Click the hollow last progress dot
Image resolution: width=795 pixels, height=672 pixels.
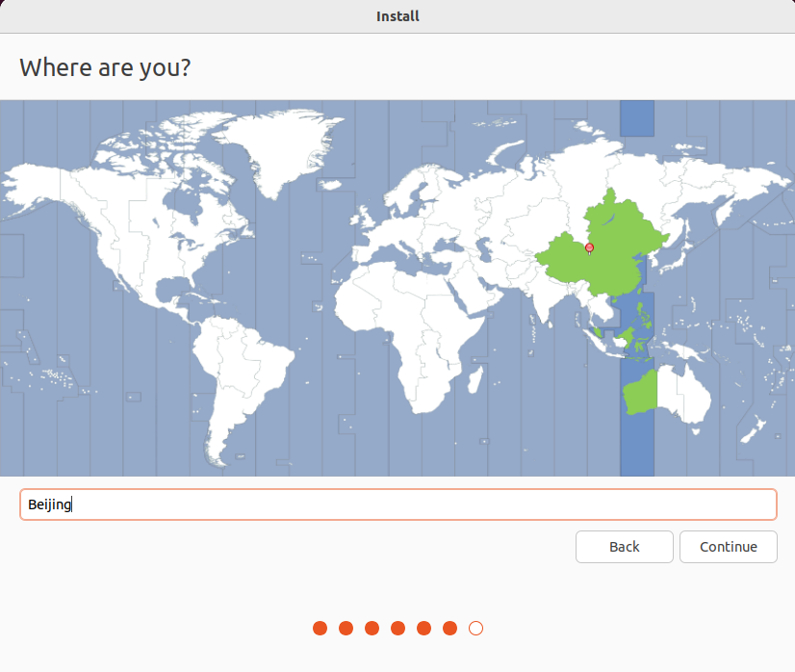[475, 629]
